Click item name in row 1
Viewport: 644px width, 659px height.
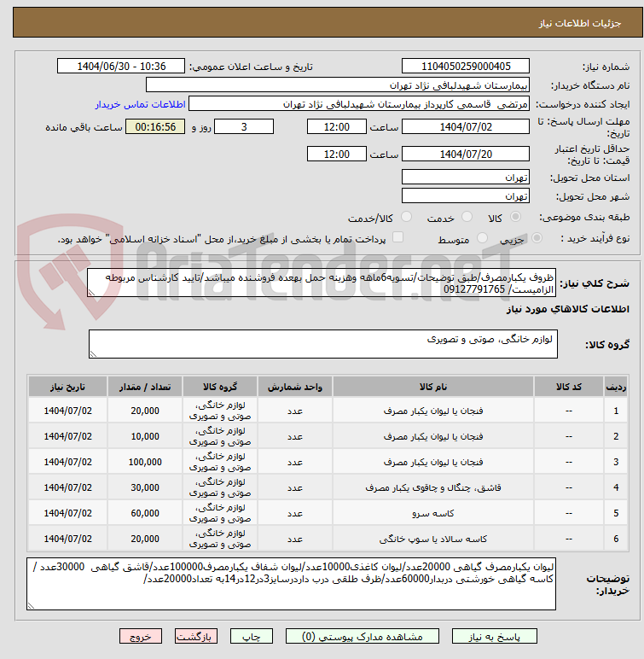(x=433, y=411)
